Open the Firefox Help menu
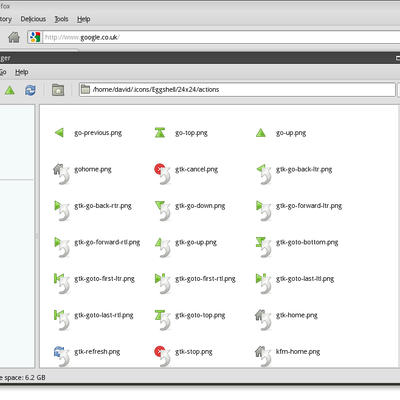 pos(84,19)
